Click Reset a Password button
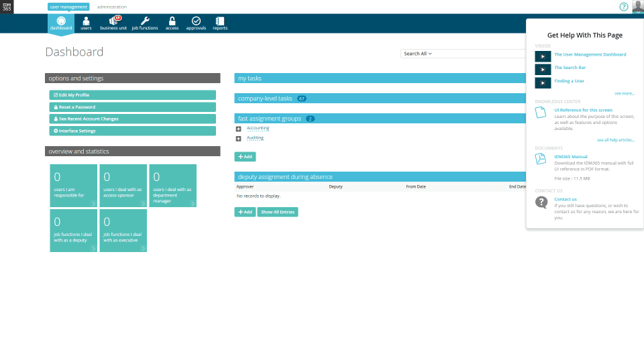The image size is (644, 362). tap(133, 107)
